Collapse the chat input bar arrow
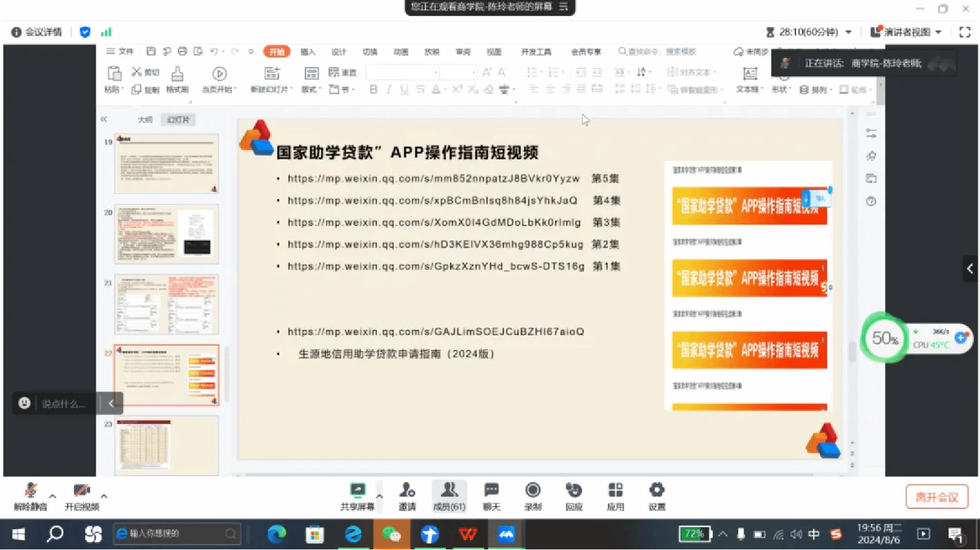 [111, 403]
